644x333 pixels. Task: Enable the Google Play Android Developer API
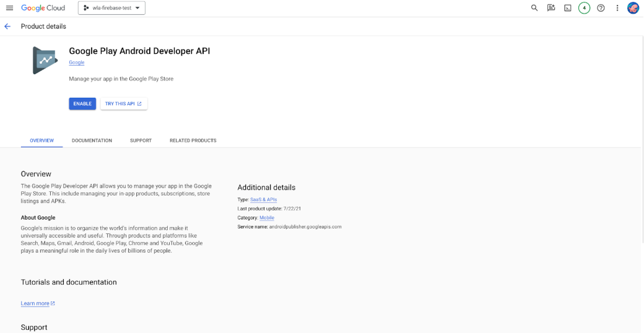82,103
